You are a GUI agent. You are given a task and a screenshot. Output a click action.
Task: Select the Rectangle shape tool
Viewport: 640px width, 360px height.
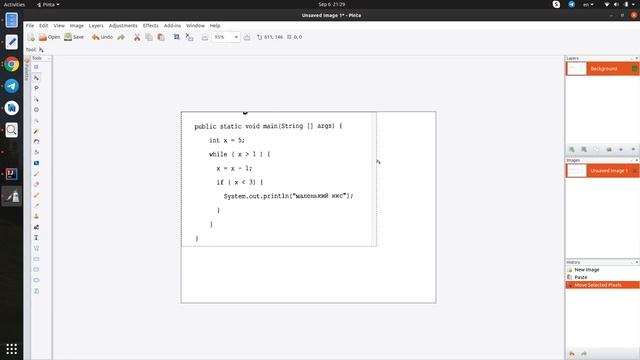pos(36,259)
